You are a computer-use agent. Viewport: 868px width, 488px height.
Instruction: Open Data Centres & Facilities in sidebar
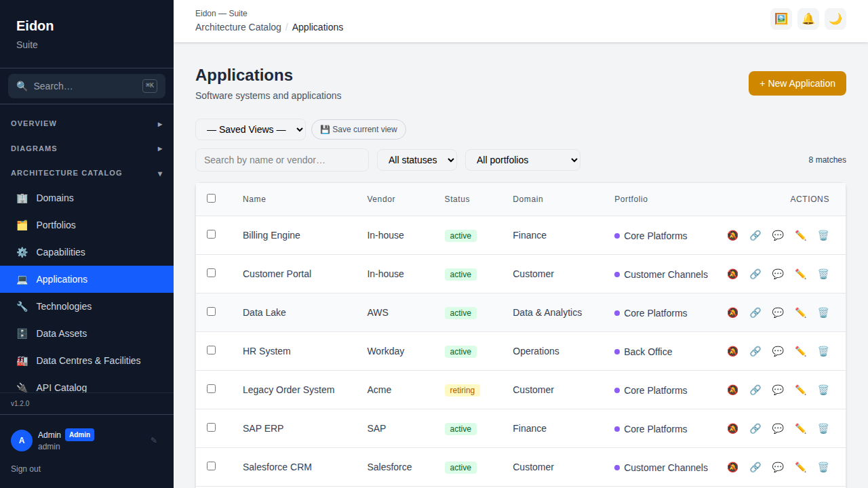pyautogui.click(x=87, y=361)
